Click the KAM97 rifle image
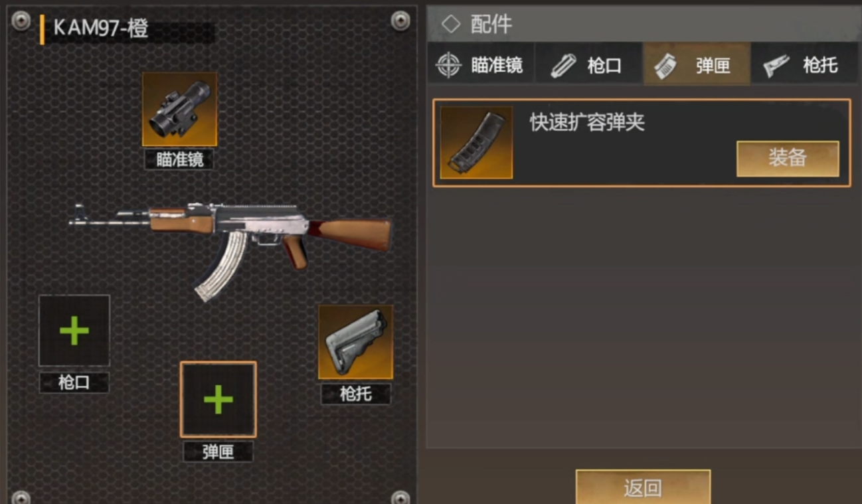The image size is (862, 504). coord(230,245)
